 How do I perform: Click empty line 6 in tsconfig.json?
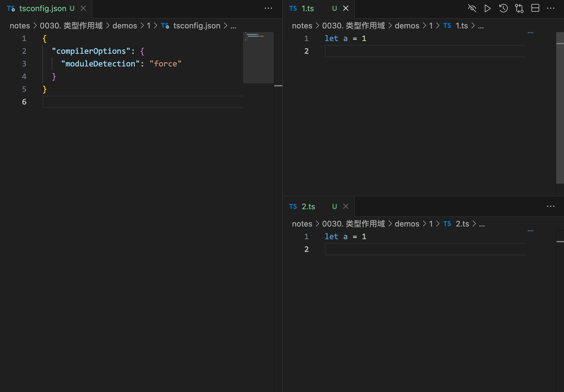tap(142, 102)
